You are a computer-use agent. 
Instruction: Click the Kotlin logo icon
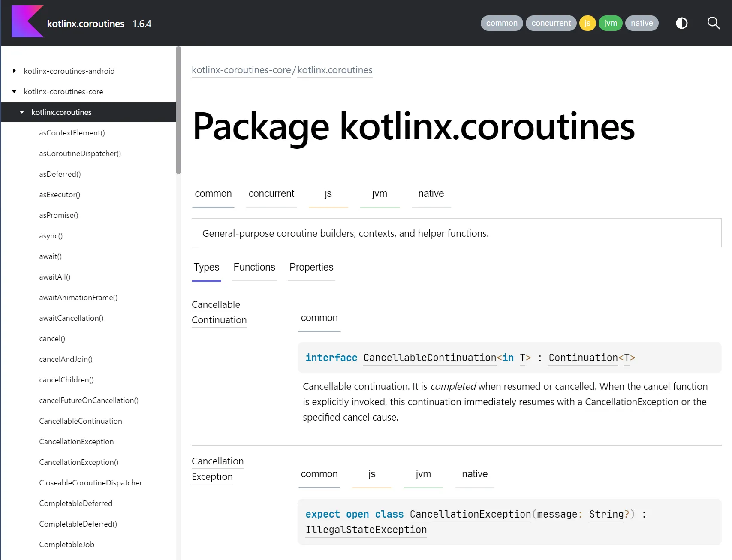pos(27,22)
